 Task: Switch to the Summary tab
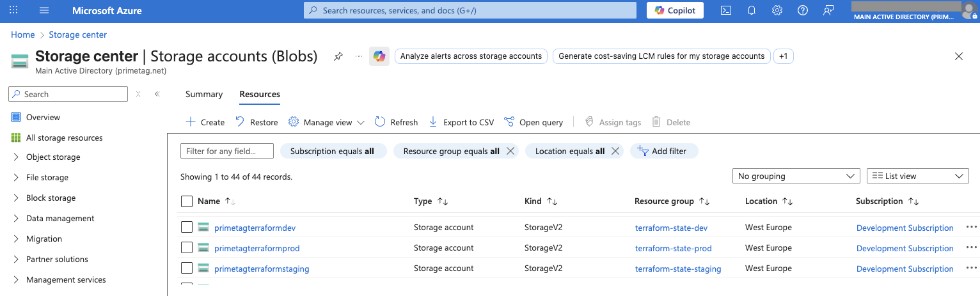(203, 94)
